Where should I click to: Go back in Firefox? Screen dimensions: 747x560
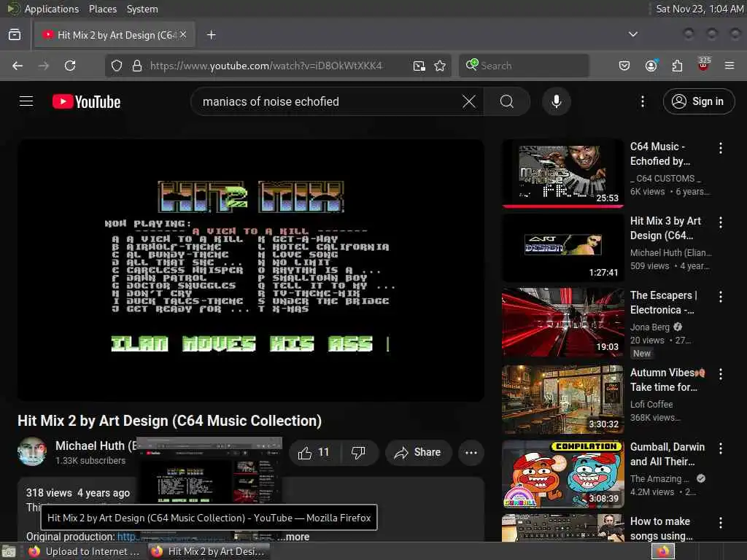[18, 66]
